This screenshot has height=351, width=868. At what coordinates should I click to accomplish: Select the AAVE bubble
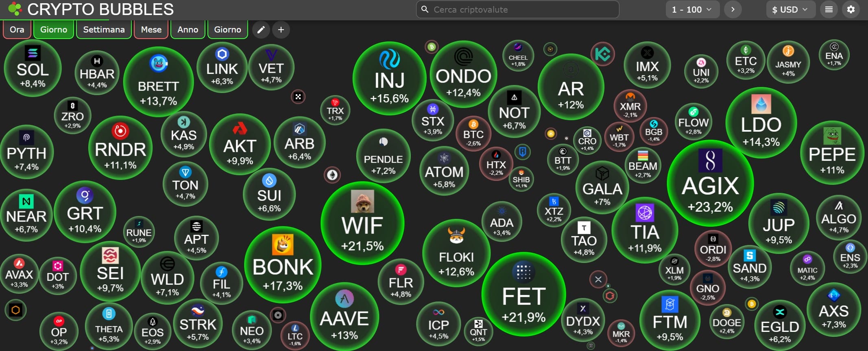click(344, 317)
